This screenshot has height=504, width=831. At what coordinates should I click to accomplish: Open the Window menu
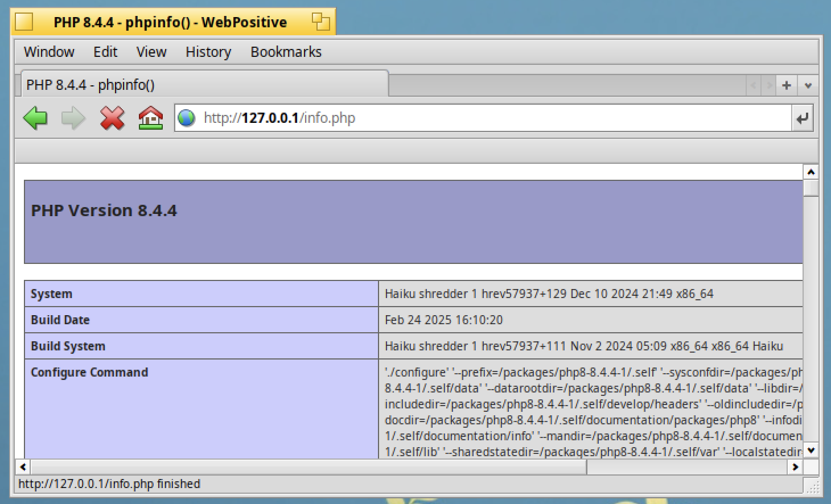pos(49,52)
